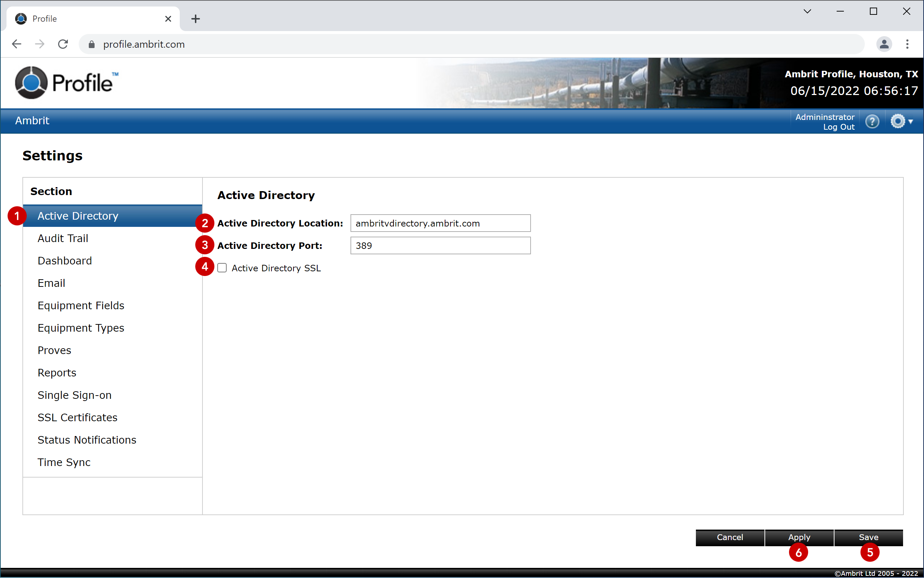Go back with the browser back arrow
924x578 pixels.
16,44
